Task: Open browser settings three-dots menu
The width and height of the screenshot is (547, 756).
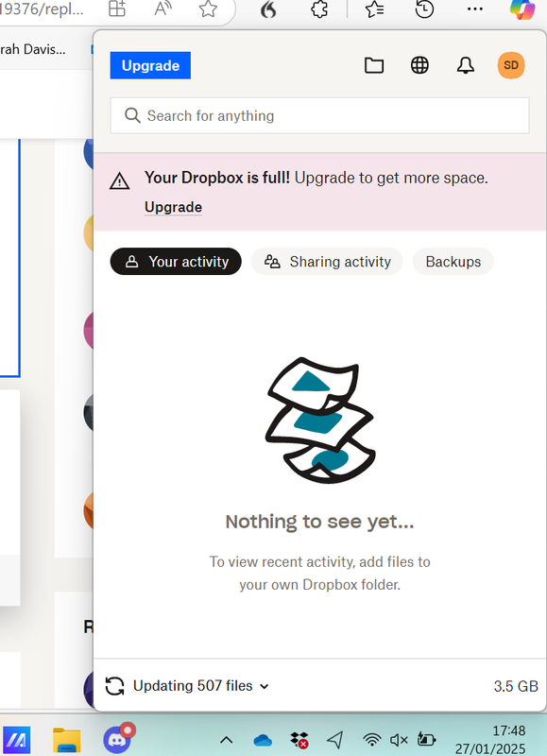Action: [x=474, y=9]
